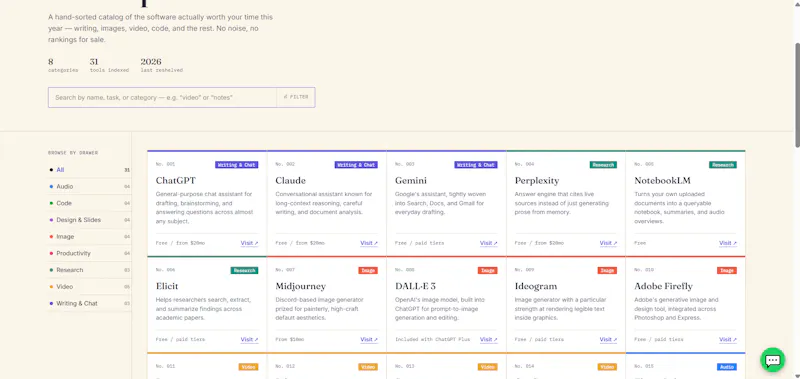Click Writing & Chat tag on Claude card
The width and height of the screenshot is (800, 379).
tap(356, 165)
